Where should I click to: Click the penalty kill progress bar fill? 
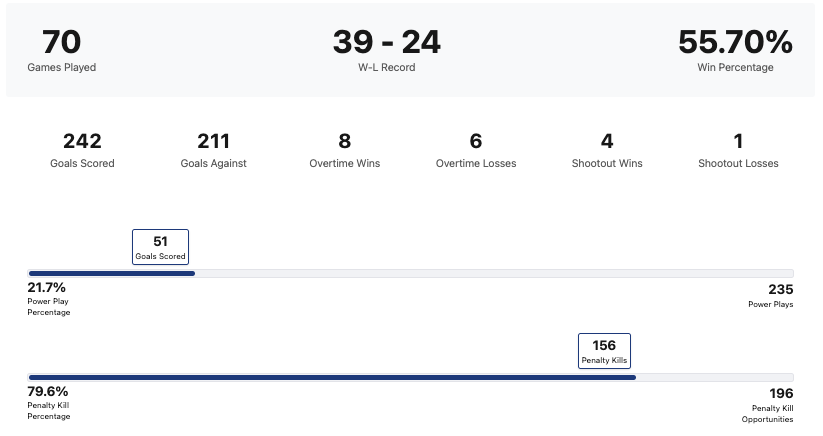(x=332, y=377)
